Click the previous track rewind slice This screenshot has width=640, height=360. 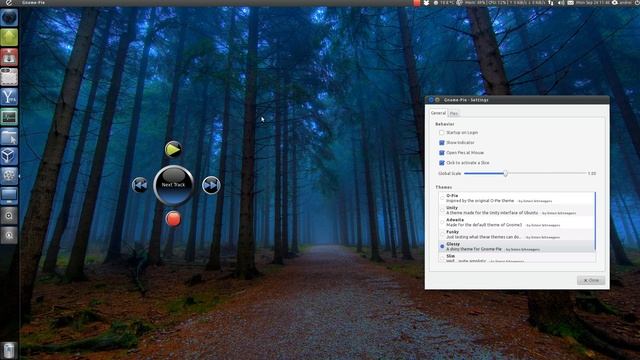pos(140,185)
